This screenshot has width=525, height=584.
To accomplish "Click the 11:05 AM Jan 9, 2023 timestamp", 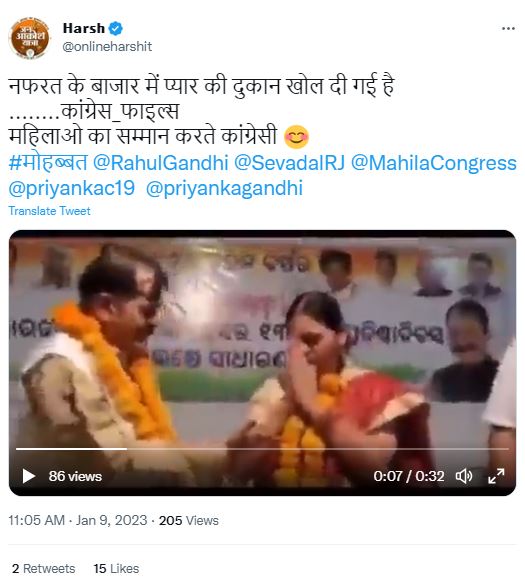I will [x=78, y=520].
